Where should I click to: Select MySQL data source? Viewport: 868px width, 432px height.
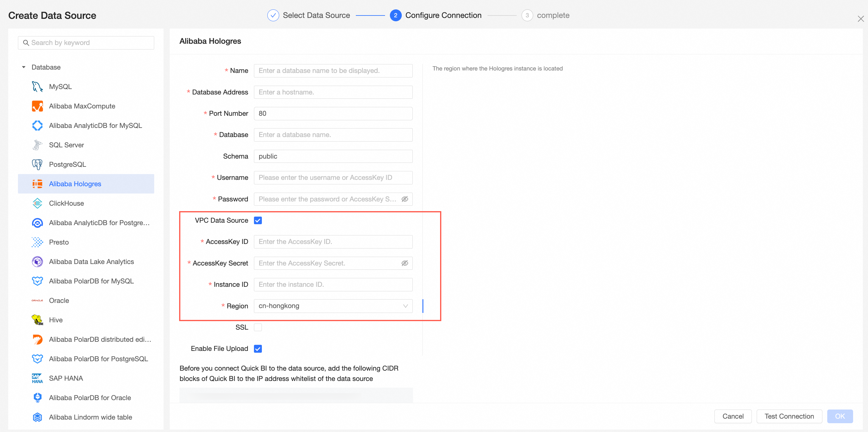(x=86, y=87)
